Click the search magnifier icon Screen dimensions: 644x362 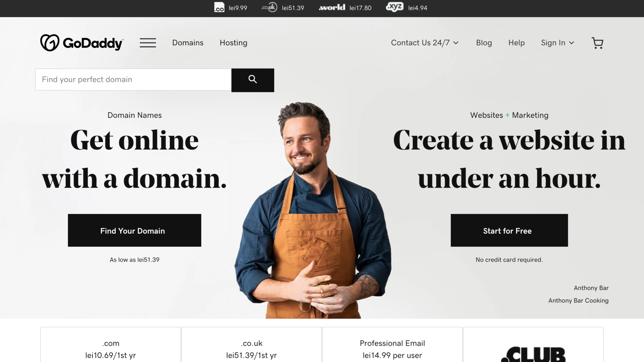pos(252,80)
